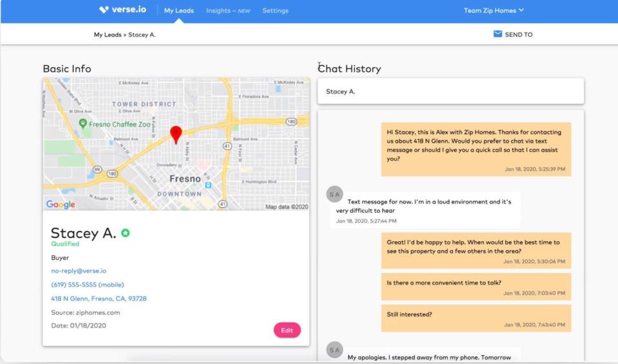Open the Settings tab

tap(276, 11)
